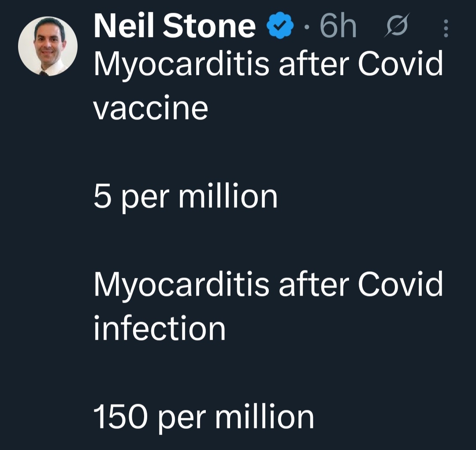Open the tweet via 6h timestamp
The image size is (476, 450).
click(338, 26)
